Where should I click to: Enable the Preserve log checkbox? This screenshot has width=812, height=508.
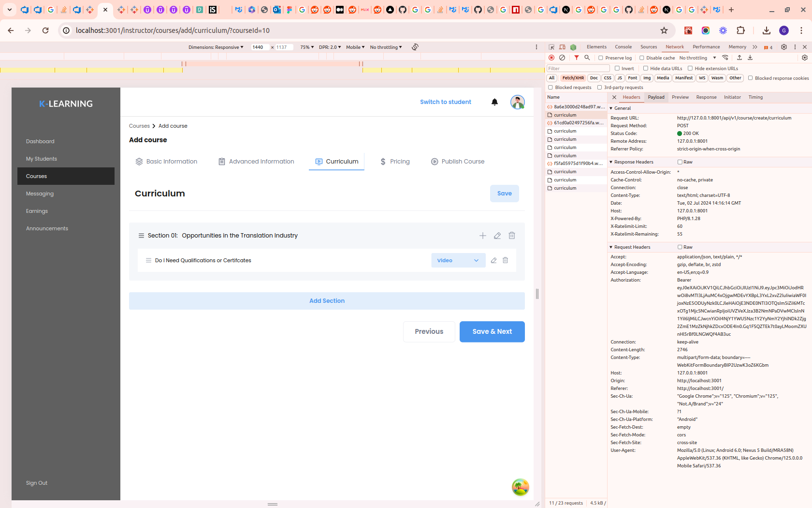tap(601, 58)
